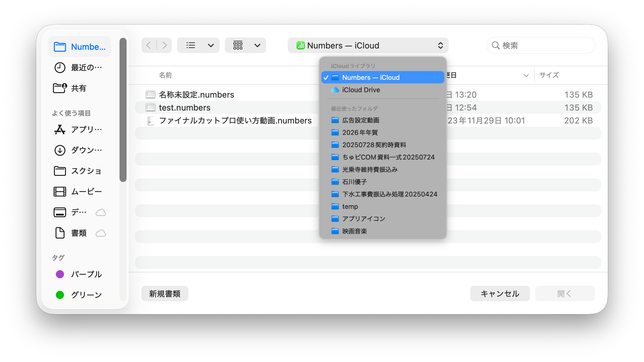Image resolution: width=644 pixels, height=362 pixels.
Task: Select the list view icon
Action: pos(191,45)
